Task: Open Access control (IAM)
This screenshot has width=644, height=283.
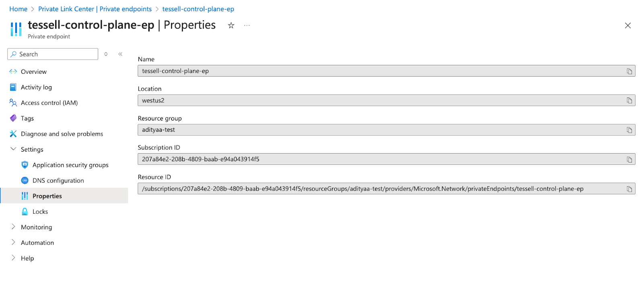Action: coord(49,103)
